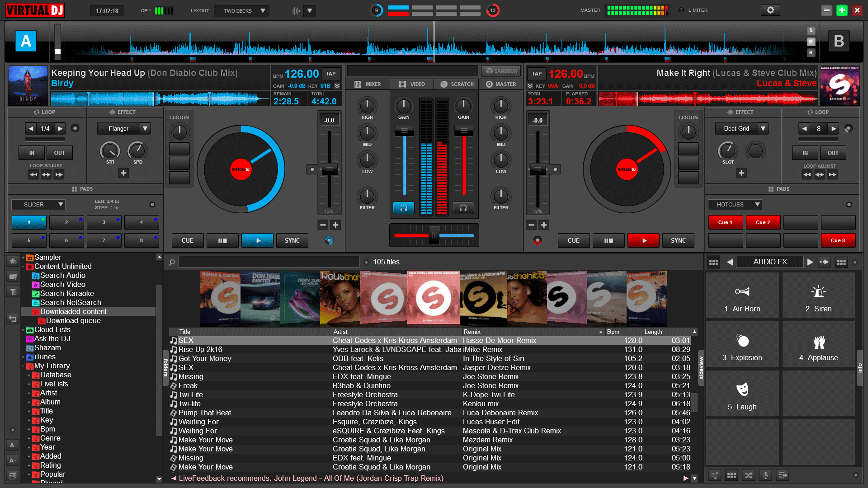Toggle the master LIMITER
Viewport: 868px width, 488px height.
(682, 10)
